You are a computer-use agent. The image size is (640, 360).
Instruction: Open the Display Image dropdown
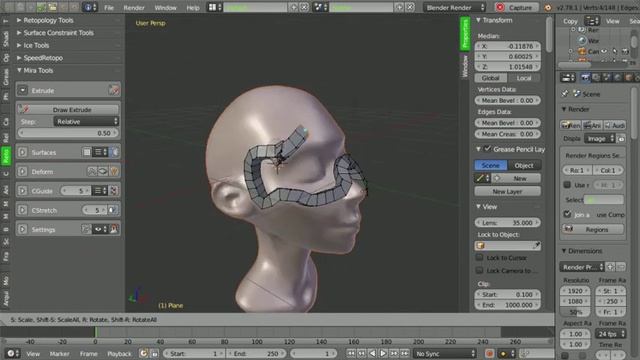pyautogui.click(x=599, y=139)
